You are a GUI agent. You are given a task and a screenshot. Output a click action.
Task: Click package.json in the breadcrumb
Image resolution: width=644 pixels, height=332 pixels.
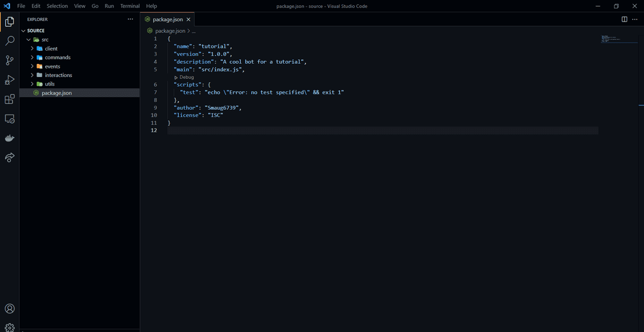[x=169, y=31]
